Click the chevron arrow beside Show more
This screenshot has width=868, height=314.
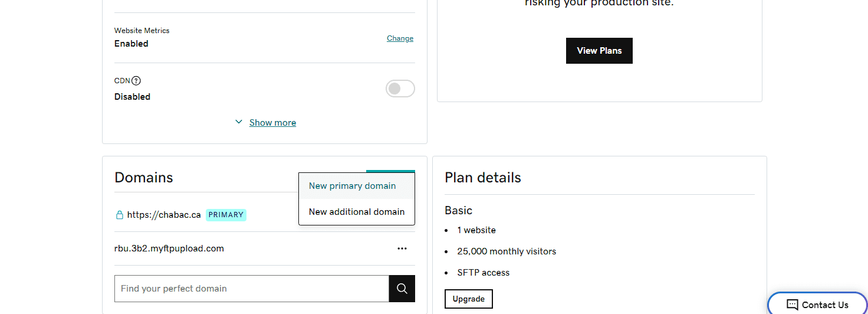tap(239, 122)
